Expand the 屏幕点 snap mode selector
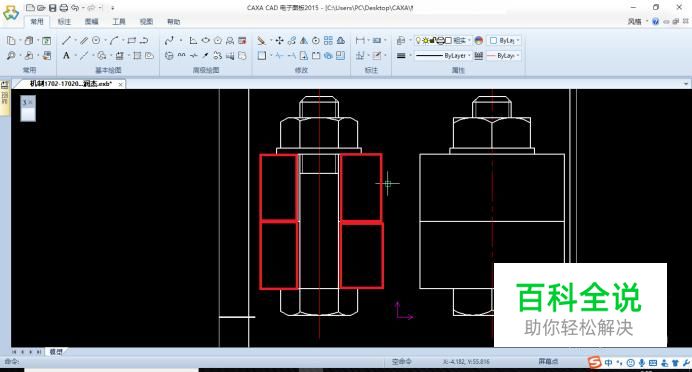Screen dimensions: 692x372 tap(549, 361)
